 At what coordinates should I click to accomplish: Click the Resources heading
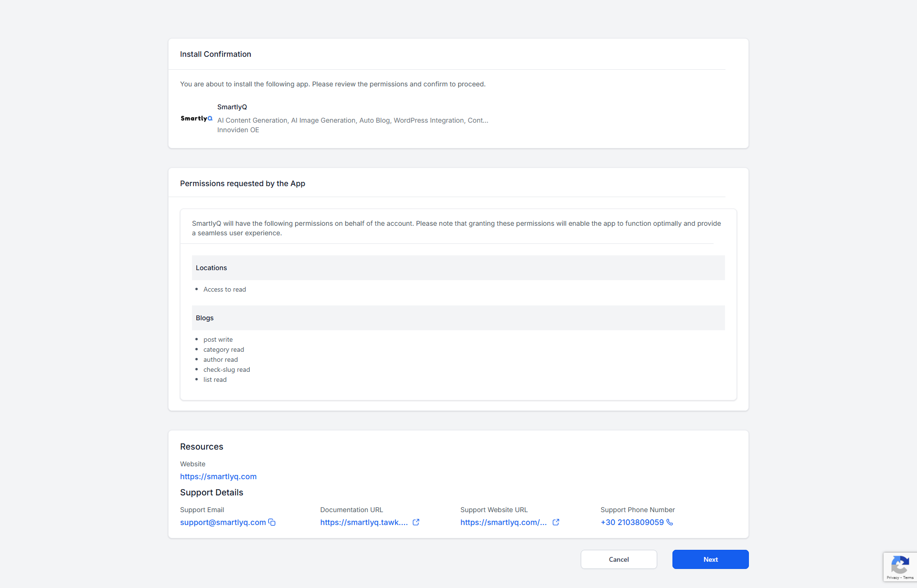coord(202,447)
